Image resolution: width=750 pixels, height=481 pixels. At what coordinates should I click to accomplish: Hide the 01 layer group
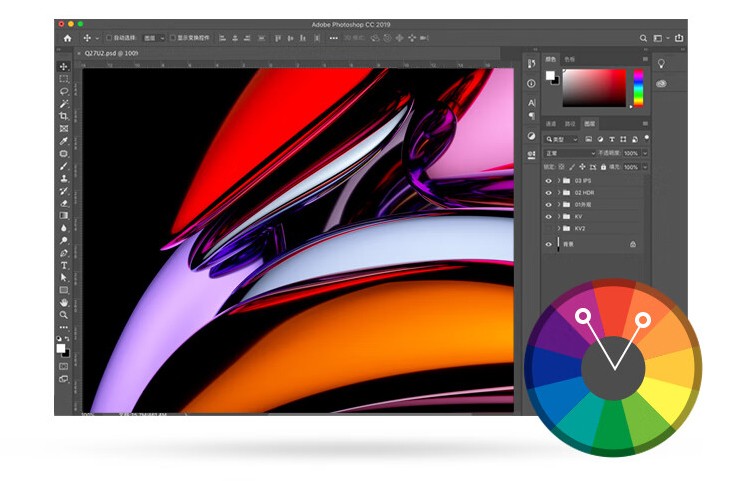click(549, 205)
